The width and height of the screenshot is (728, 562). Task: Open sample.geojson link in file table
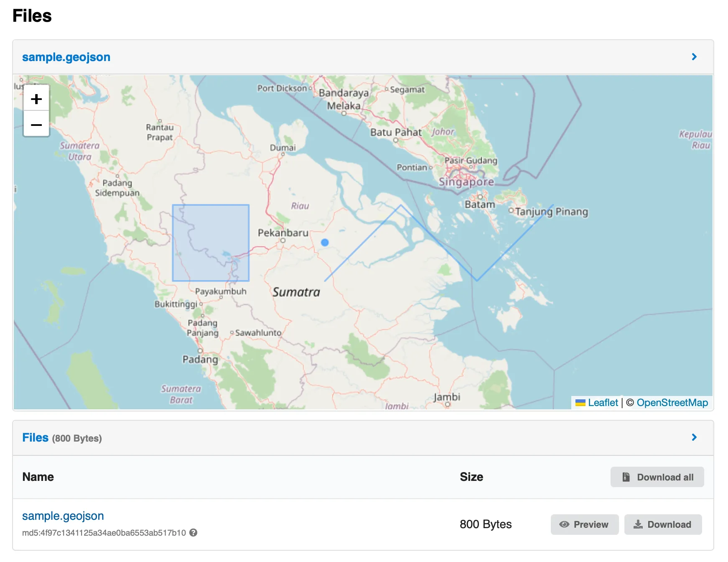tap(63, 516)
